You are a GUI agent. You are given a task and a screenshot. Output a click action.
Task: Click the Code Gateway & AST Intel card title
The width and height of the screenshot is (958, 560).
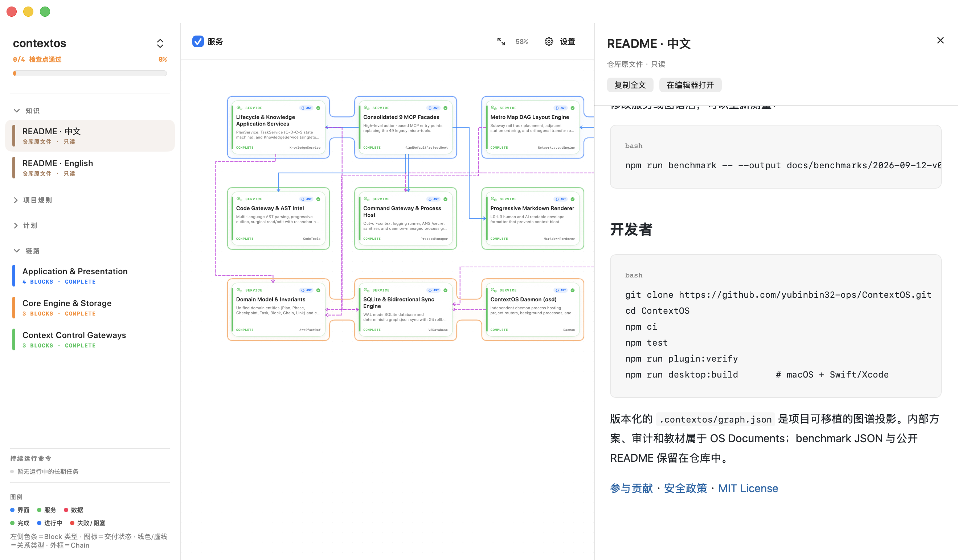click(270, 208)
